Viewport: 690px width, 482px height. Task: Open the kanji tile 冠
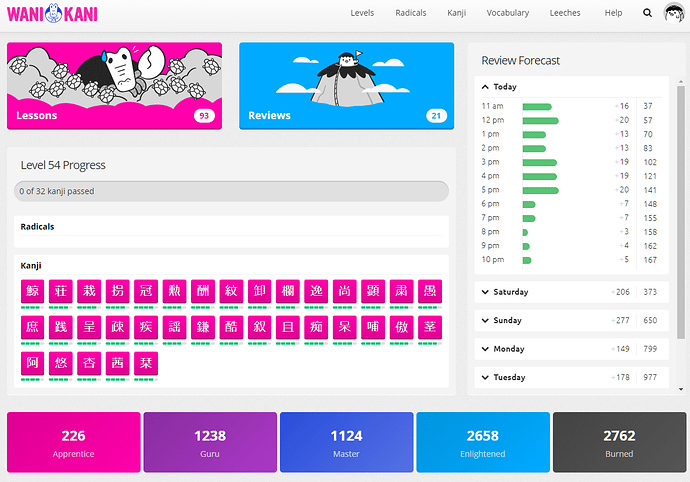tap(146, 291)
